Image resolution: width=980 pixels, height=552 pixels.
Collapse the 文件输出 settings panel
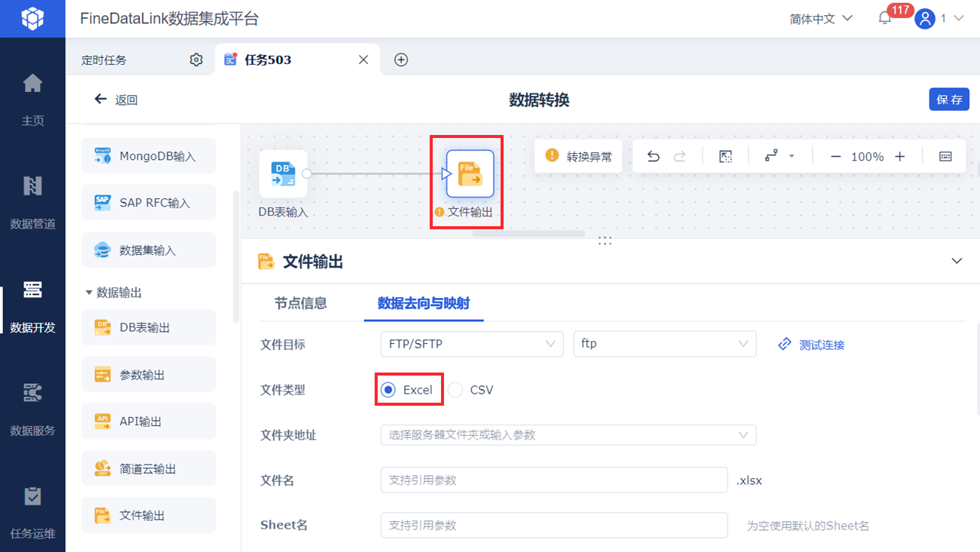pyautogui.click(x=957, y=261)
